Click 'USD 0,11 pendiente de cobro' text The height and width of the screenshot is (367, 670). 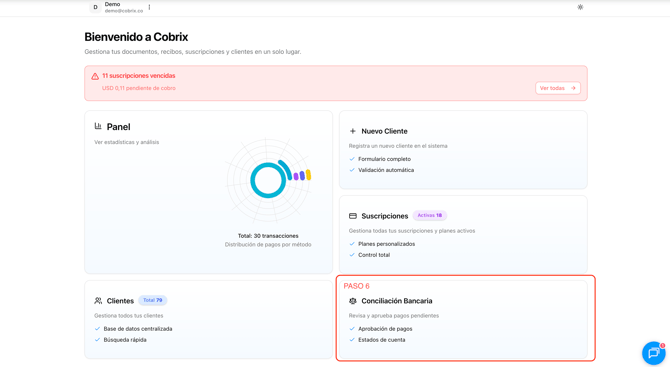pyautogui.click(x=139, y=88)
